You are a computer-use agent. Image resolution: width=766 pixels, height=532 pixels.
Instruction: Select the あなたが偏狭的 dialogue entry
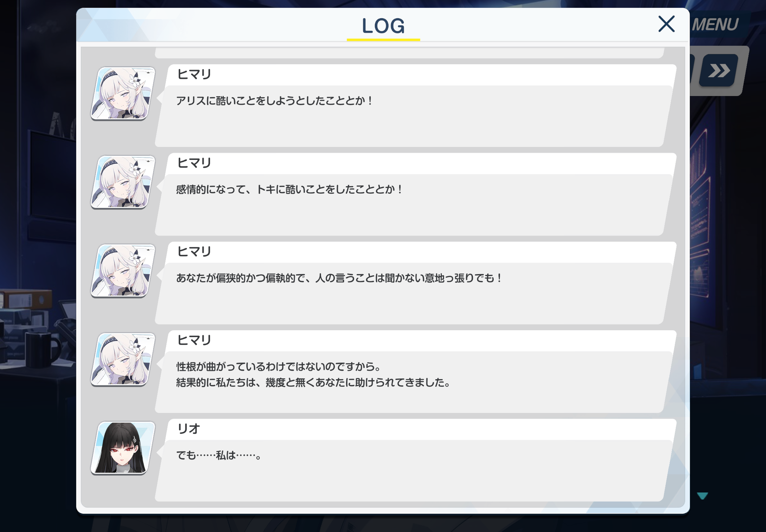[x=416, y=283]
